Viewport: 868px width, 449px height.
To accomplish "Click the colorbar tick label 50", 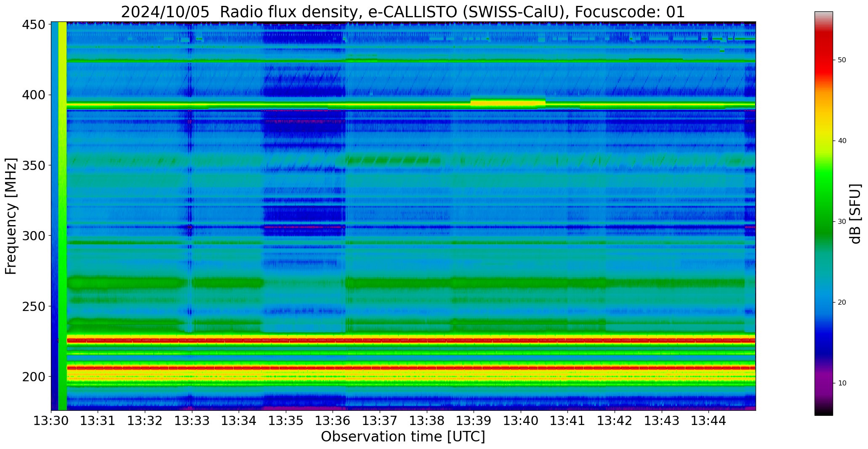I will point(842,60).
